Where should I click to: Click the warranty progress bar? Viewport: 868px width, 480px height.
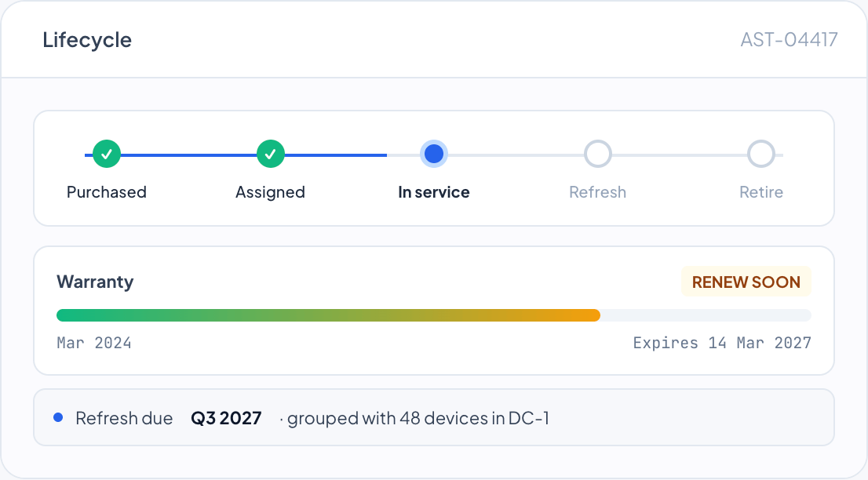pos(434,315)
